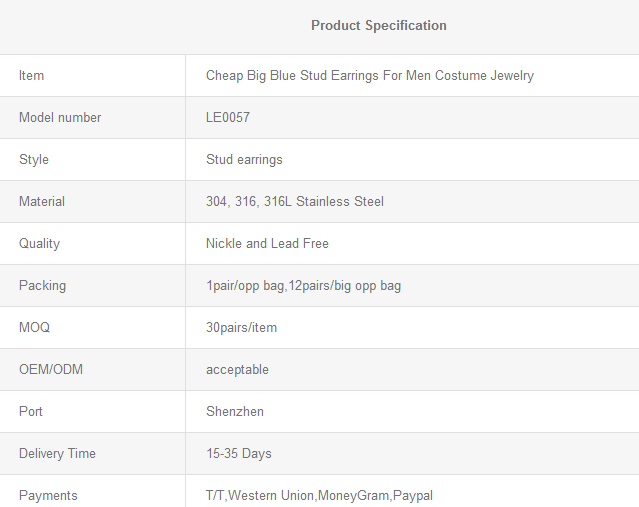639x507 pixels.
Task: Select the Style row label
Action: tap(34, 159)
